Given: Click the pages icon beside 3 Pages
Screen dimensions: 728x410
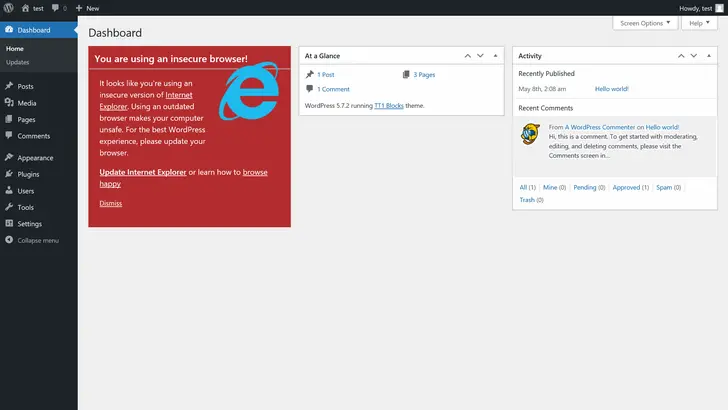Looking at the screenshot, I should click(406, 74).
